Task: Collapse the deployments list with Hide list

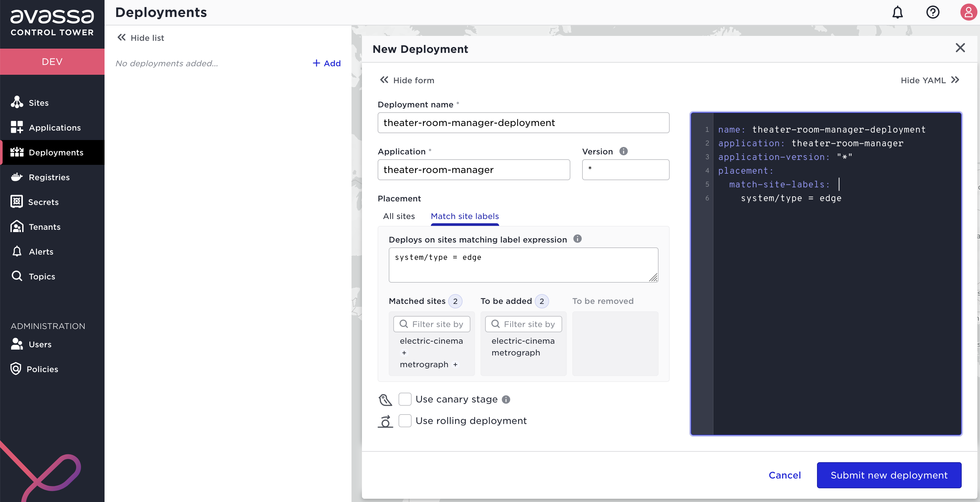Action: [x=140, y=38]
